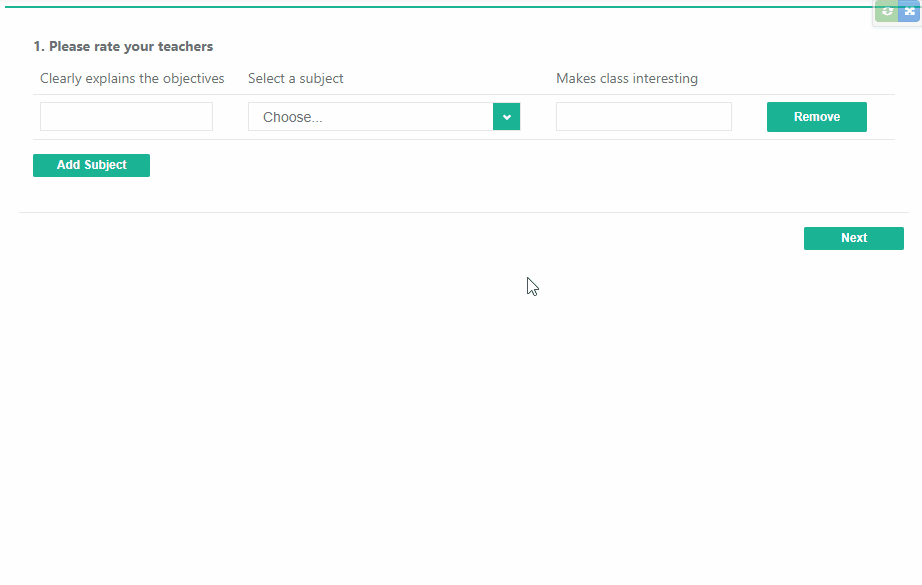922x585 pixels.
Task: Click the "Clearly explains the objectives" header
Action: tap(131, 78)
